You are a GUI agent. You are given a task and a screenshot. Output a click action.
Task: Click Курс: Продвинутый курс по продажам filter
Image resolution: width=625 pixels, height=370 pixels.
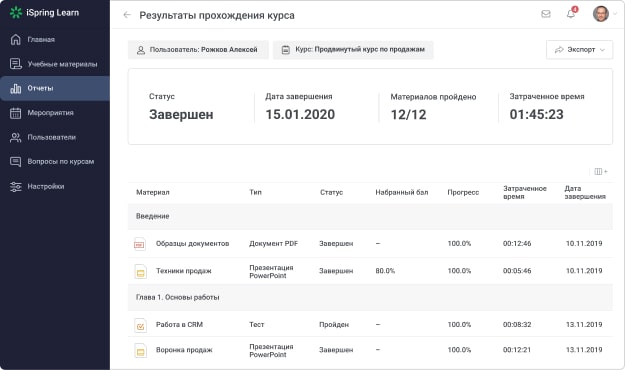click(353, 50)
